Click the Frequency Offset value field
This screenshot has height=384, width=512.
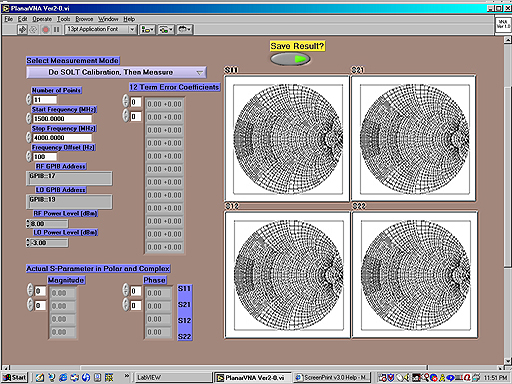45,157
